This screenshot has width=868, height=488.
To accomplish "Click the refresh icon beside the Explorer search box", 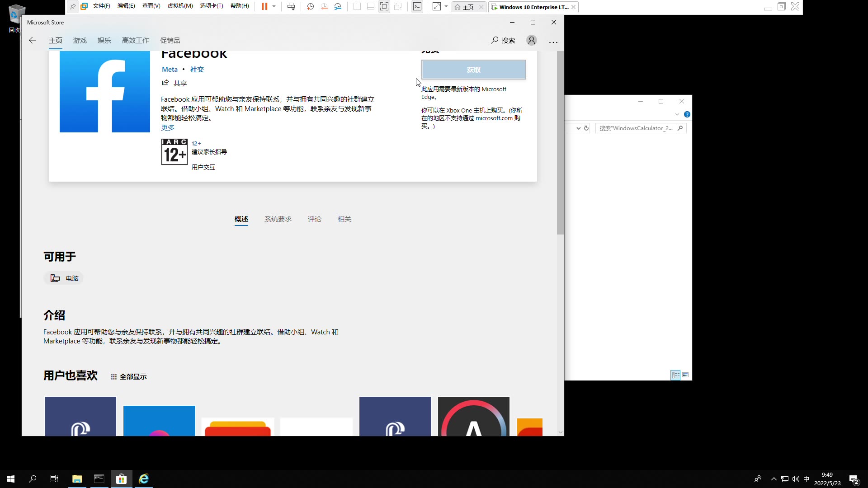I will coord(586,128).
